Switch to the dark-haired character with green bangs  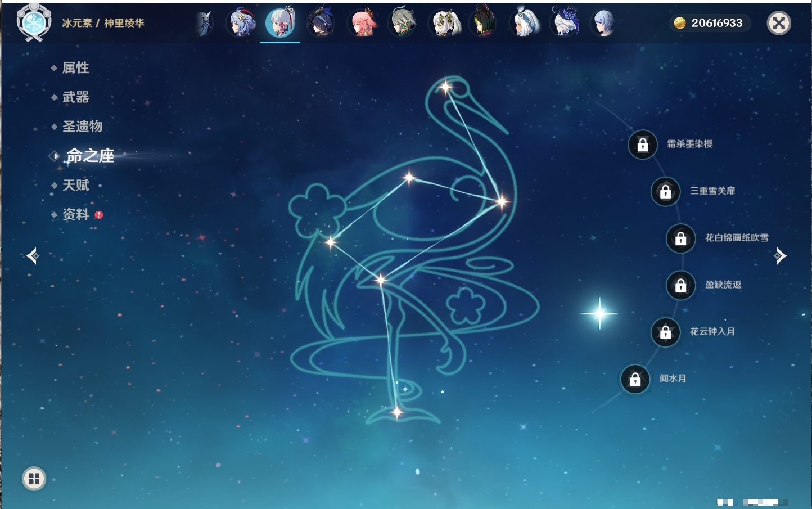[483, 24]
